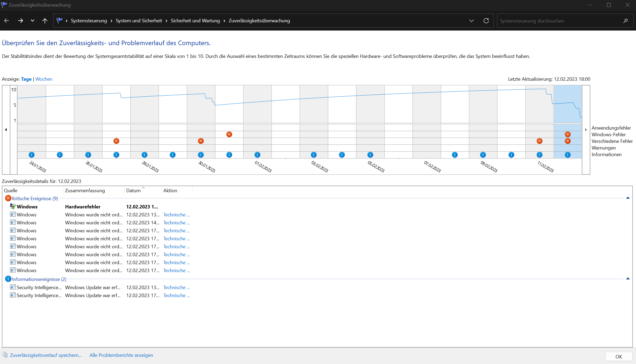Image resolution: width=636 pixels, height=364 pixels.
Task: Refresh the reliability monitor view
Action: (x=486, y=21)
